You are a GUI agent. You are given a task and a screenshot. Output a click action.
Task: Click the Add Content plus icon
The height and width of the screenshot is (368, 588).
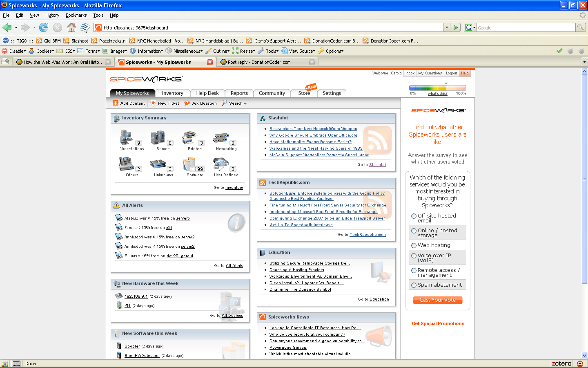(116, 103)
